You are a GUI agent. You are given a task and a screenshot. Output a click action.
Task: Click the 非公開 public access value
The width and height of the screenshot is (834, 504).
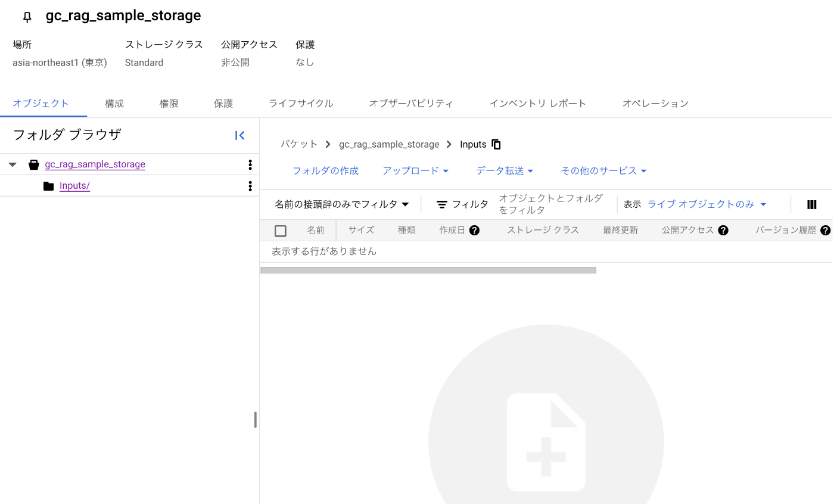pyautogui.click(x=235, y=63)
